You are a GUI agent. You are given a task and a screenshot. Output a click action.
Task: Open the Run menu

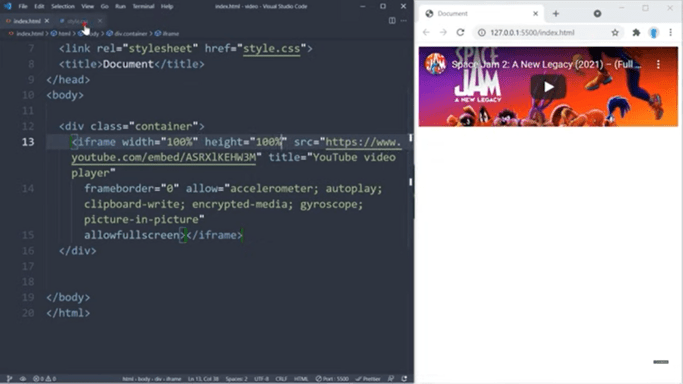(120, 7)
